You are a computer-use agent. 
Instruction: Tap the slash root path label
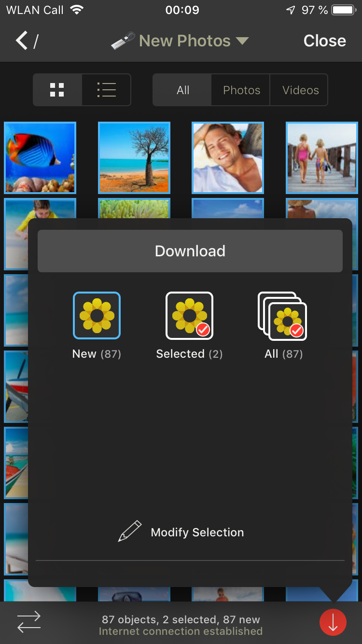[36, 42]
